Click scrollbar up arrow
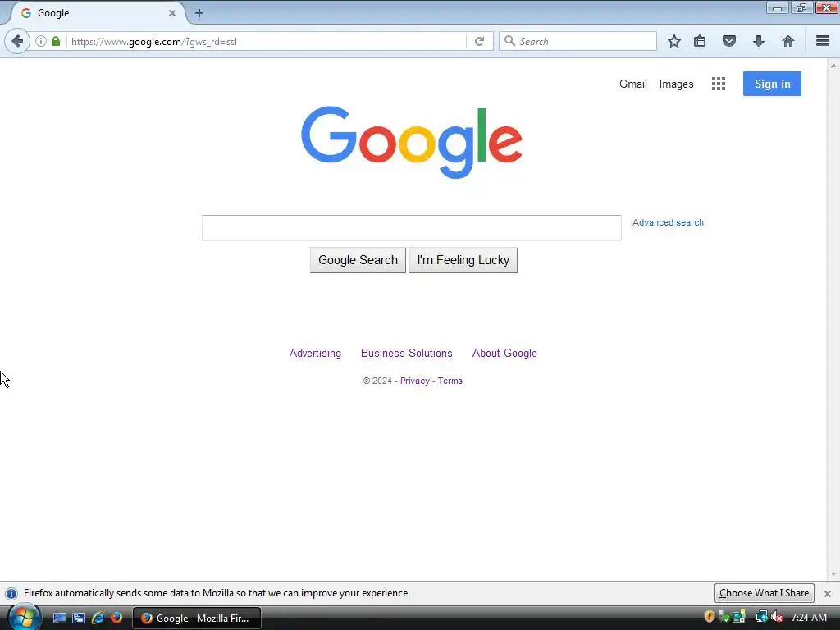Viewport: 840px width, 630px height. coord(833,66)
